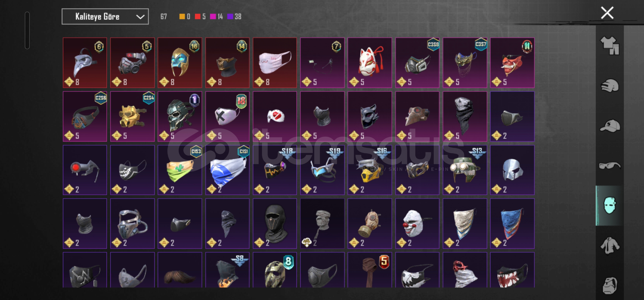644x300 pixels.
Task: Select the red oni demon mask
Action: [512, 63]
